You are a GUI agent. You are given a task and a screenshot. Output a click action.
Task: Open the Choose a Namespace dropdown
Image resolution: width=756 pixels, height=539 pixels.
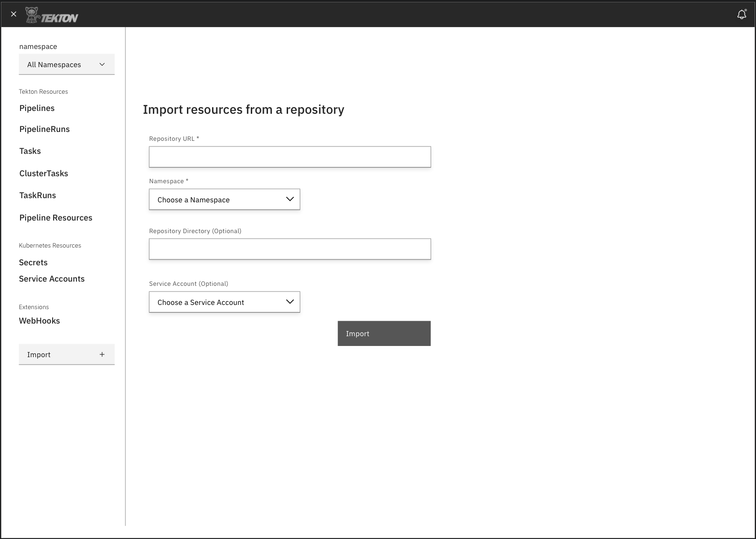pos(224,199)
